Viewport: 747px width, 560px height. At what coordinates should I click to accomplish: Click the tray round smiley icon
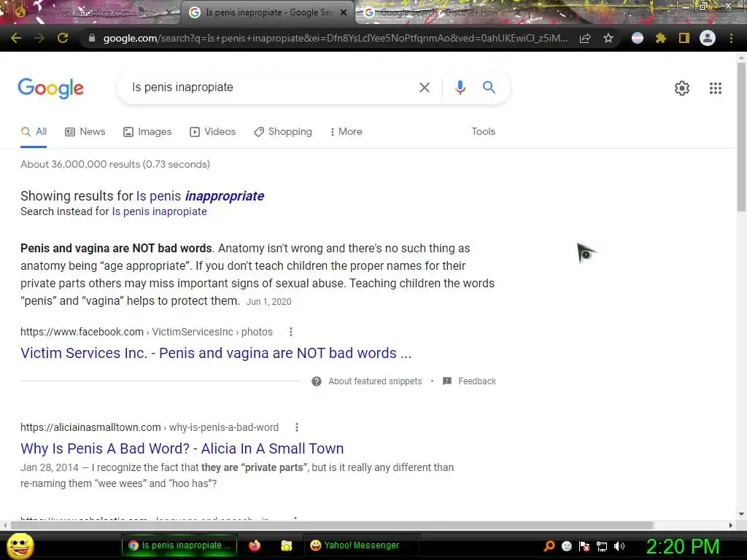(x=566, y=546)
